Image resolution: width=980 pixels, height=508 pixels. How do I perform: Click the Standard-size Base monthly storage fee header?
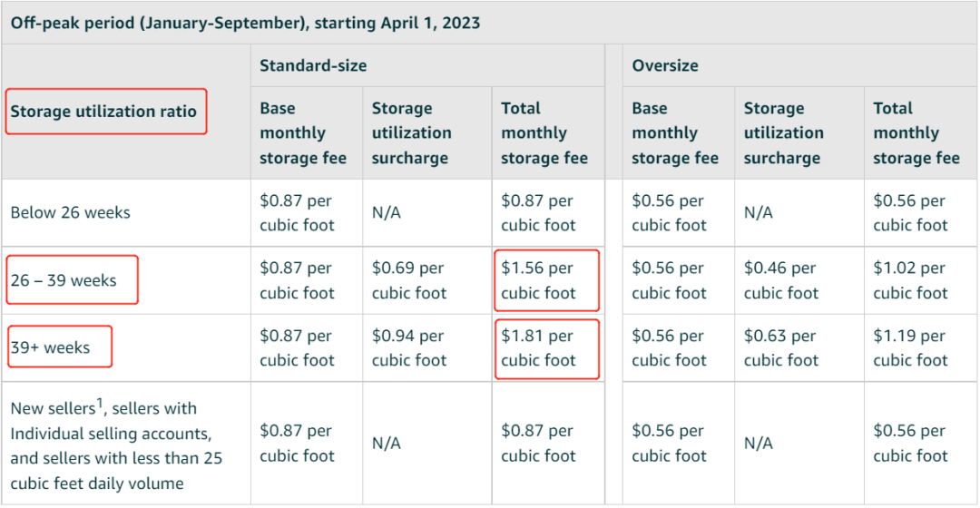(x=303, y=133)
